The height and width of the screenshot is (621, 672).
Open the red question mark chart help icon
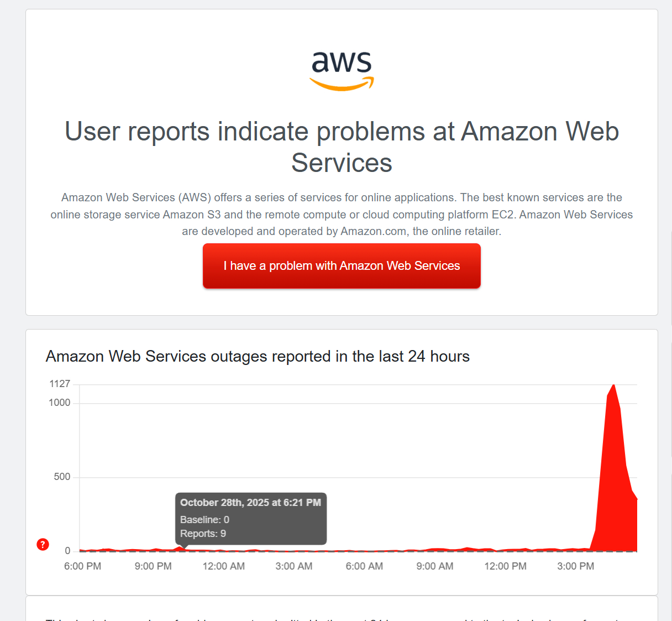tap(43, 544)
